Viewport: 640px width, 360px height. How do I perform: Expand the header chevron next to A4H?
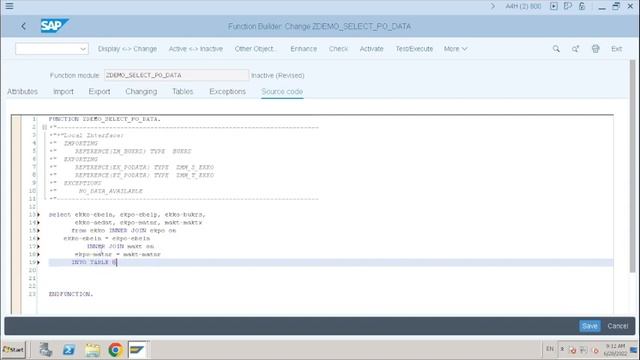pyautogui.click(x=493, y=6)
